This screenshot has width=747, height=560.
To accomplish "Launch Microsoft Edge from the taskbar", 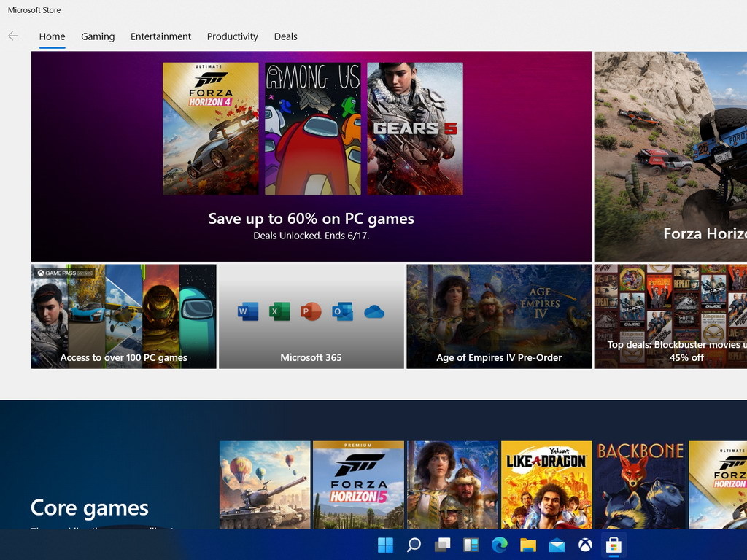I will [x=500, y=545].
